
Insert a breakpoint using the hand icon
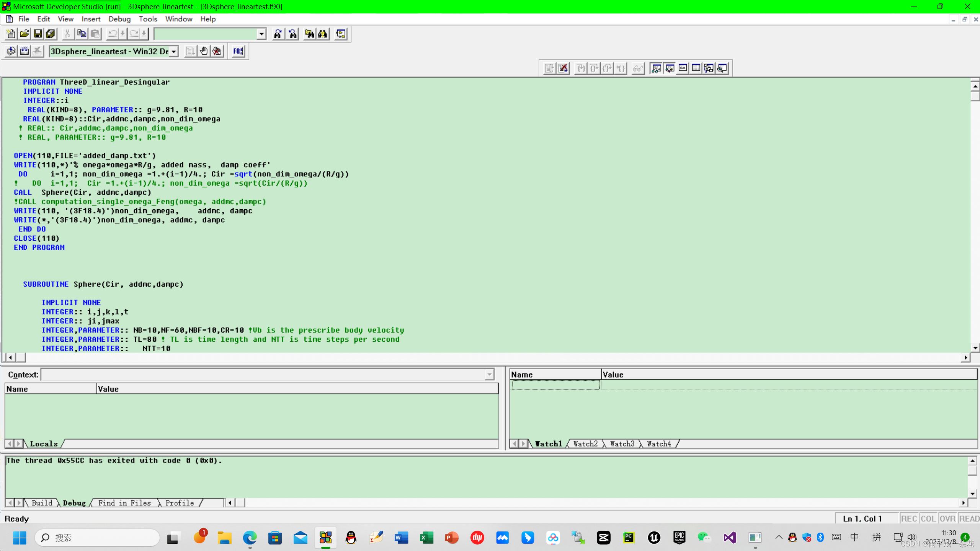pos(204,51)
